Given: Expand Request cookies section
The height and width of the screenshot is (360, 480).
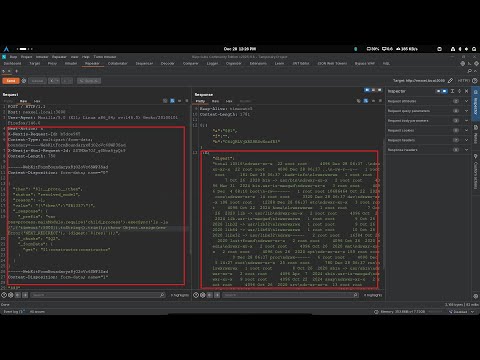Looking at the screenshot, I should pos(428,130).
